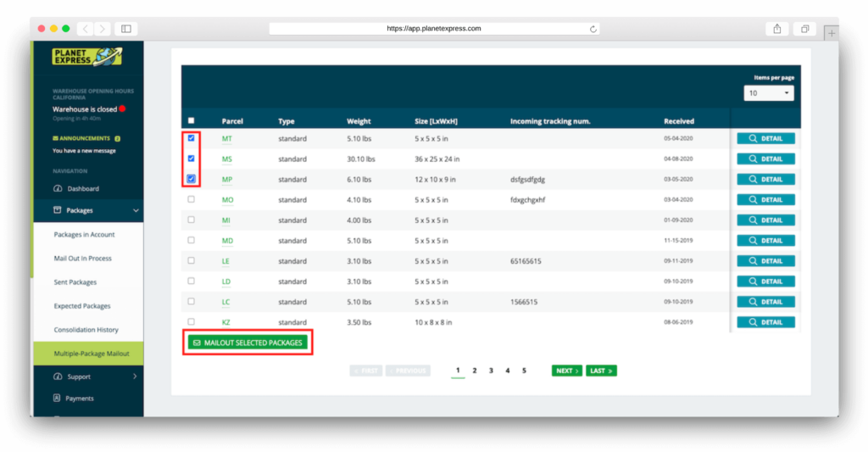
Task: Open the Items per page dropdown
Action: (x=768, y=93)
